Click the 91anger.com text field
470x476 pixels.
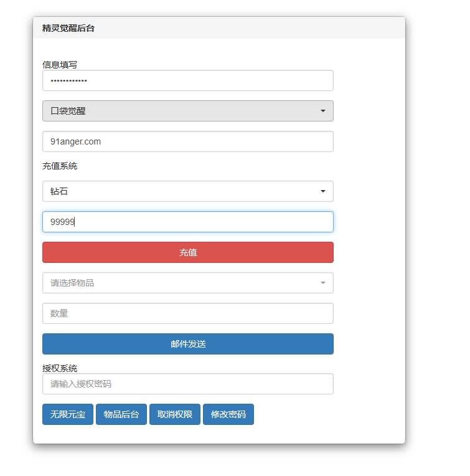tap(187, 141)
